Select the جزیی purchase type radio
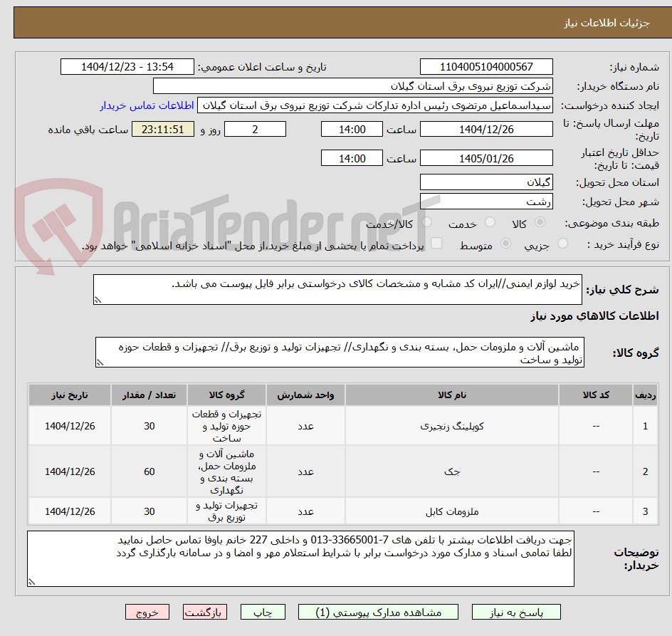Screen dimensions: 672x636 (562, 244)
